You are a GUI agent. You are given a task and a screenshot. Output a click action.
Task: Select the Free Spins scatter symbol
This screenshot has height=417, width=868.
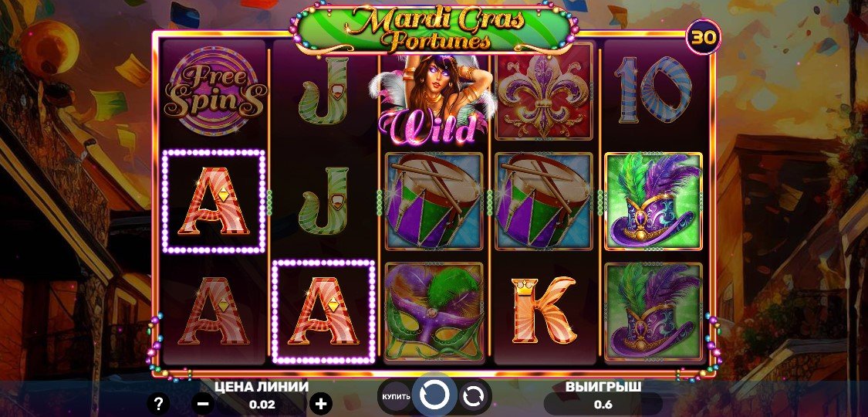tap(214, 91)
